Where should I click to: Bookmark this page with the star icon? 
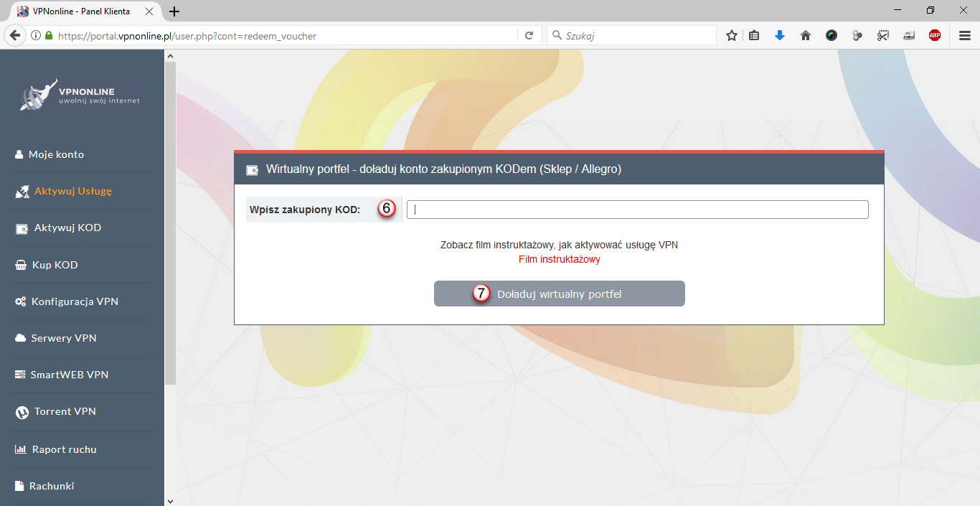click(x=732, y=35)
